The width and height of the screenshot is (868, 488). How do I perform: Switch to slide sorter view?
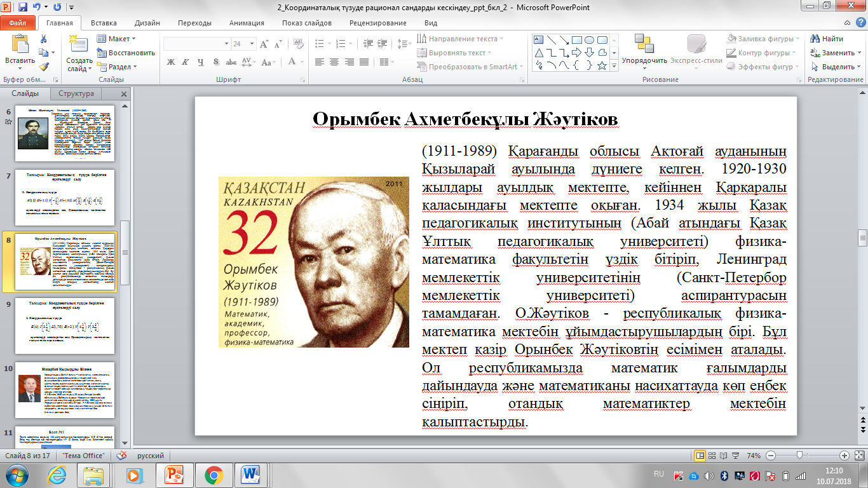(712, 456)
